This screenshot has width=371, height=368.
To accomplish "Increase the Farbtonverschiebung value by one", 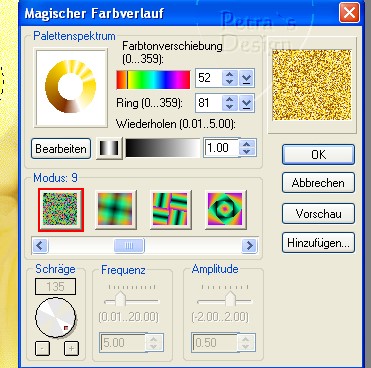I will (x=229, y=74).
